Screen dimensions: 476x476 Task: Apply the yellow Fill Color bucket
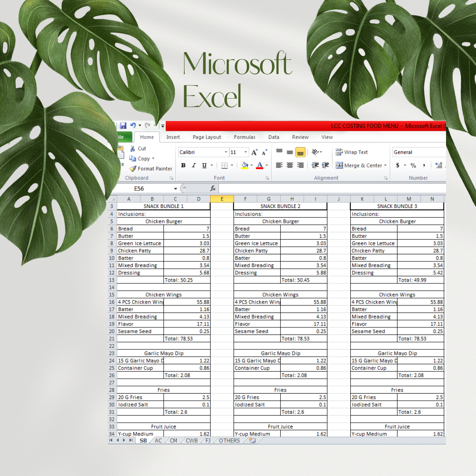pyautogui.click(x=245, y=165)
